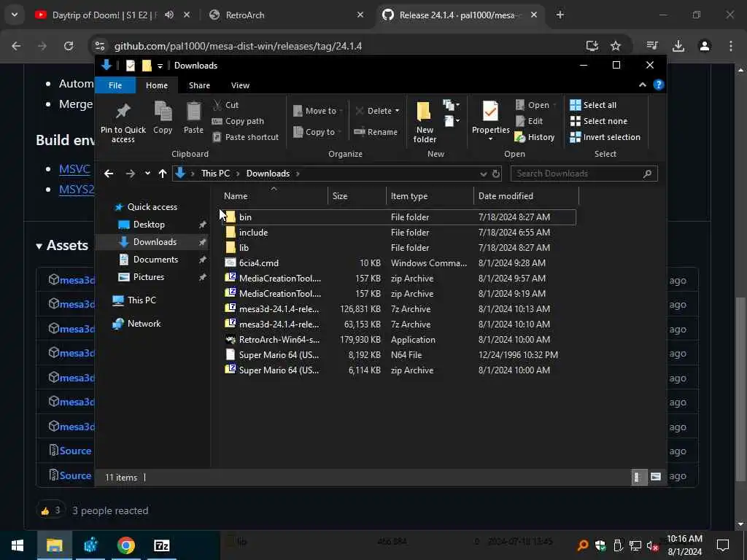
Task: Switch to the RetroArch browser tab
Action: click(x=286, y=15)
